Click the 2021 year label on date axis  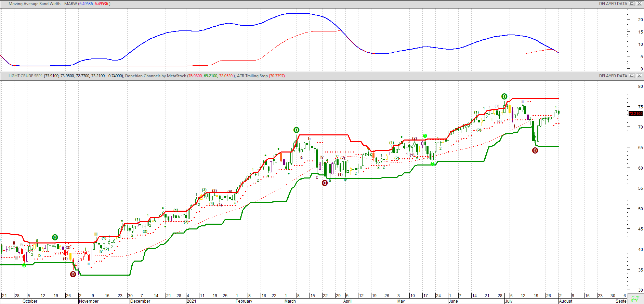click(192, 301)
